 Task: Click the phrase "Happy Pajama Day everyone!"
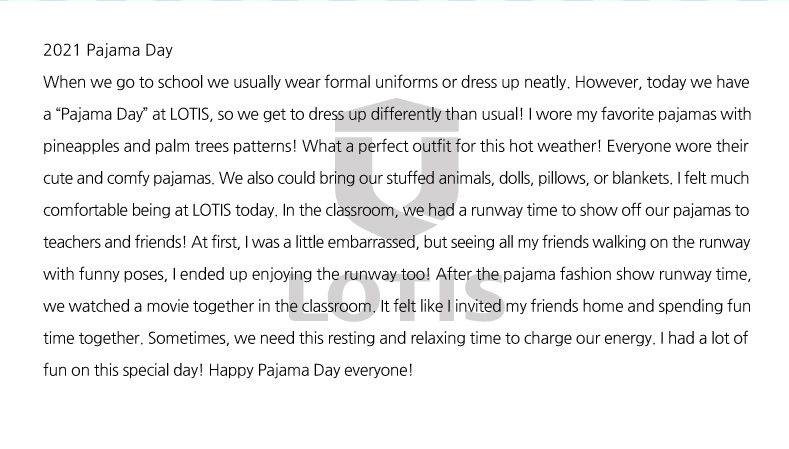coord(310,371)
